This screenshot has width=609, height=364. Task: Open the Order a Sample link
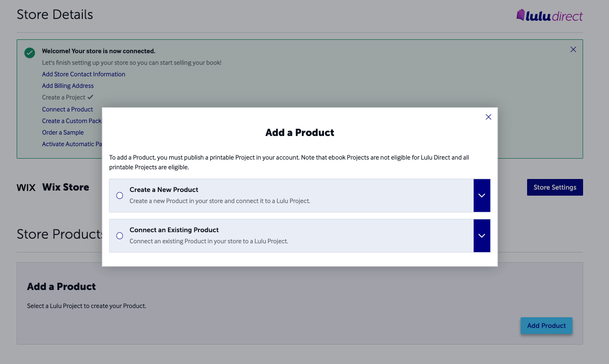point(62,132)
